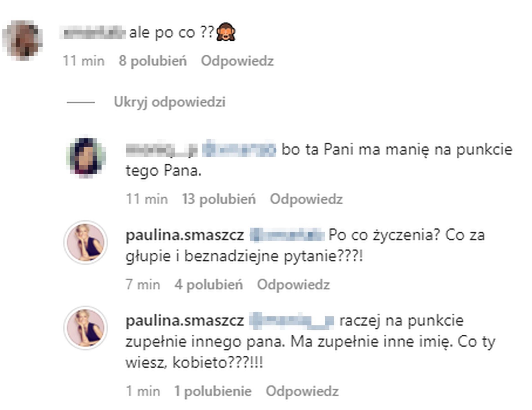Open blurred mention in 'raczej na punkcie' comment
The width and height of the screenshot is (532, 410).
coord(291,321)
